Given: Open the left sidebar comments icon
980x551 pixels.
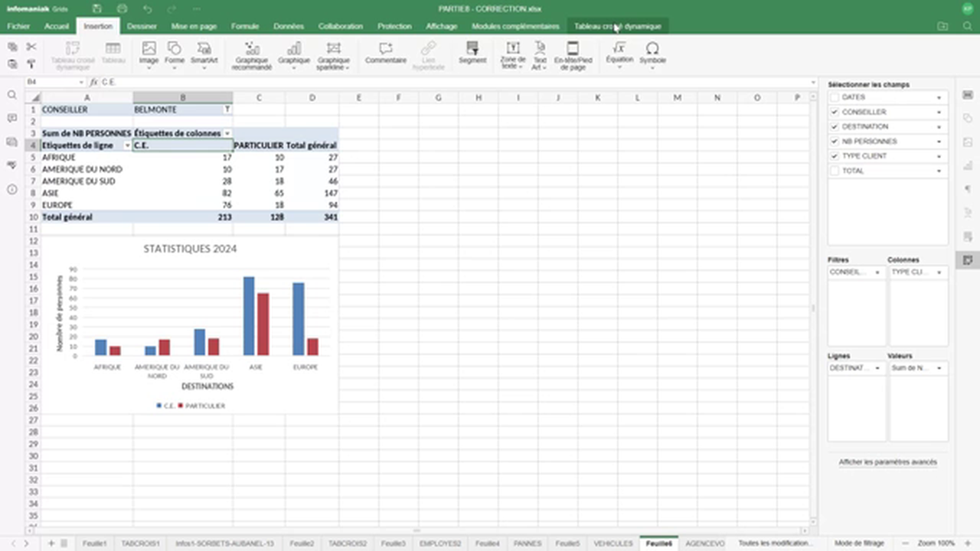Looking at the screenshot, I should tap(11, 119).
